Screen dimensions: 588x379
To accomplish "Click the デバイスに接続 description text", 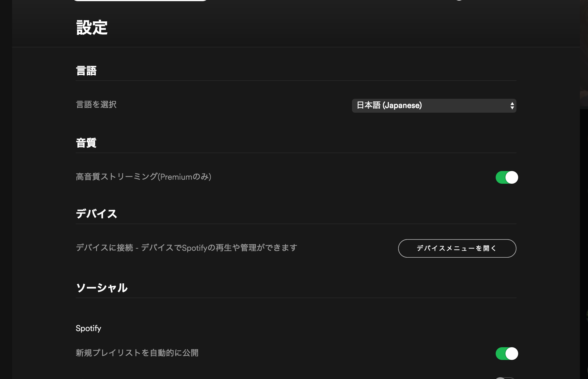I will (186, 248).
